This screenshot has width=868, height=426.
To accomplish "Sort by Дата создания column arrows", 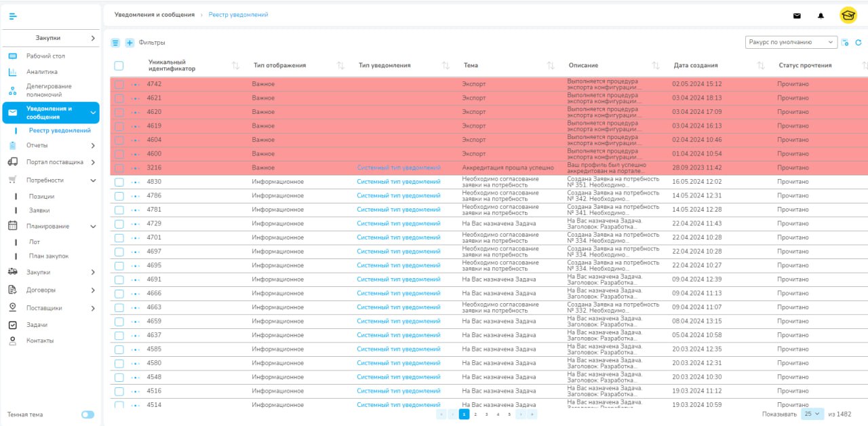I will click(761, 65).
